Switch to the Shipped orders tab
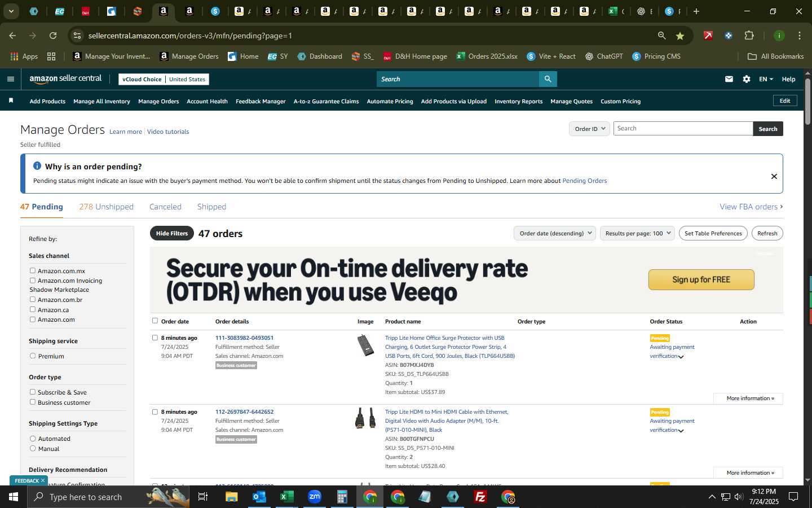This screenshot has width=812, height=508. click(211, 207)
